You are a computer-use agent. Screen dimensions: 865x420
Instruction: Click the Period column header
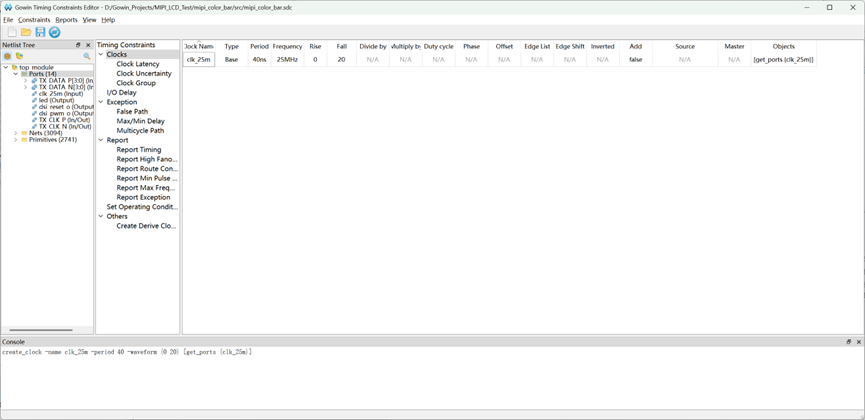pos(259,46)
